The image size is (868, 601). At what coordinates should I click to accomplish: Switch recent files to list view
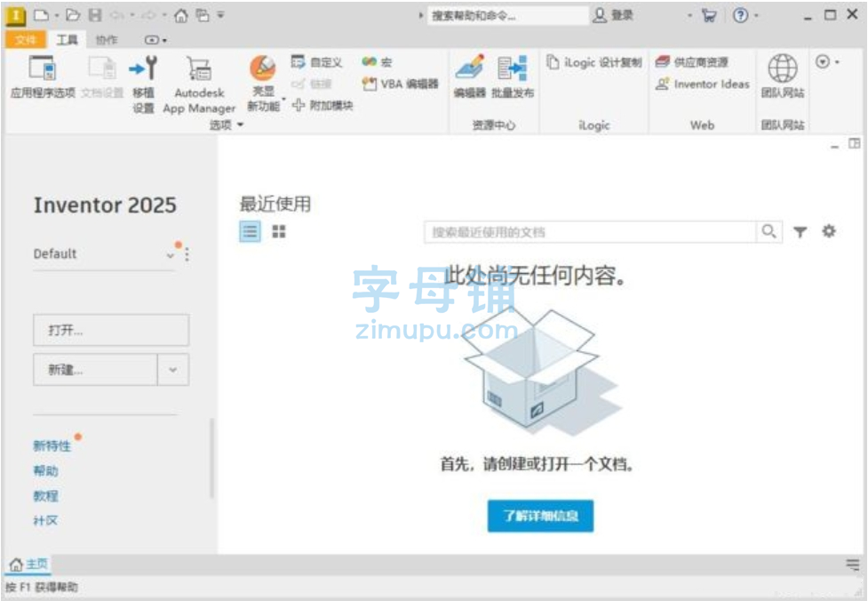pos(251,231)
